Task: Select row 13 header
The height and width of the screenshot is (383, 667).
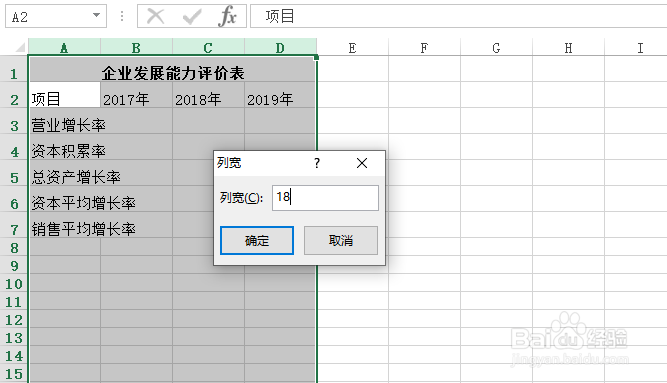Action: click(14, 337)
